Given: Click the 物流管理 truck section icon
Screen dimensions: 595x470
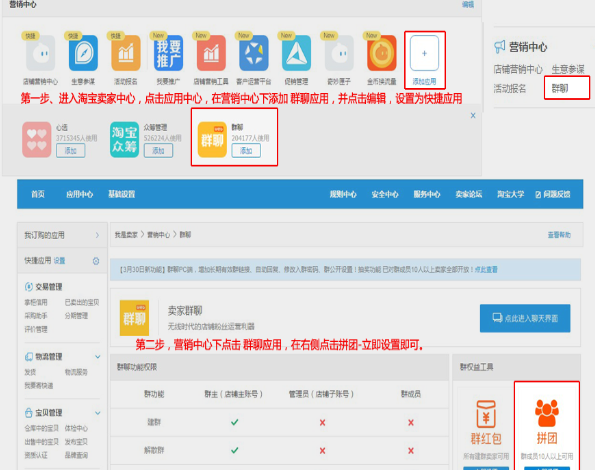Looking at the screenshot, I should point(28,357).
